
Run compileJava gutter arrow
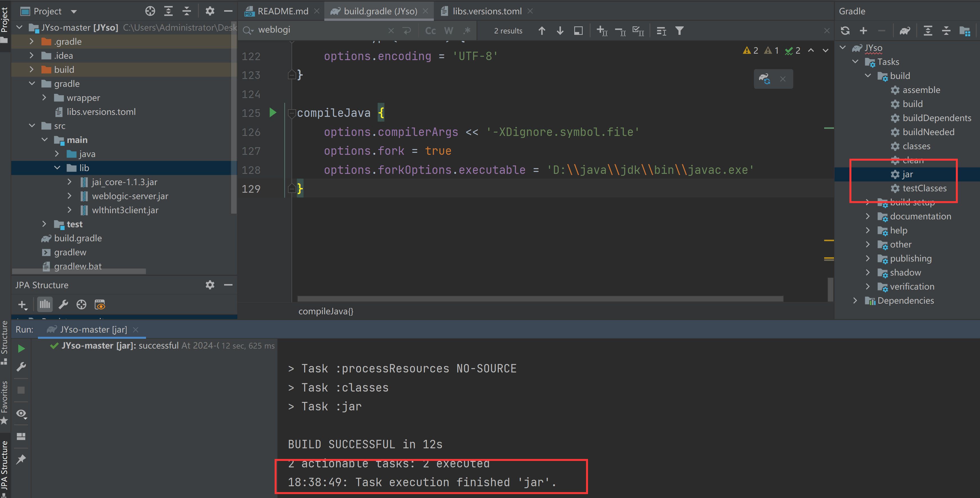[273, 113]
